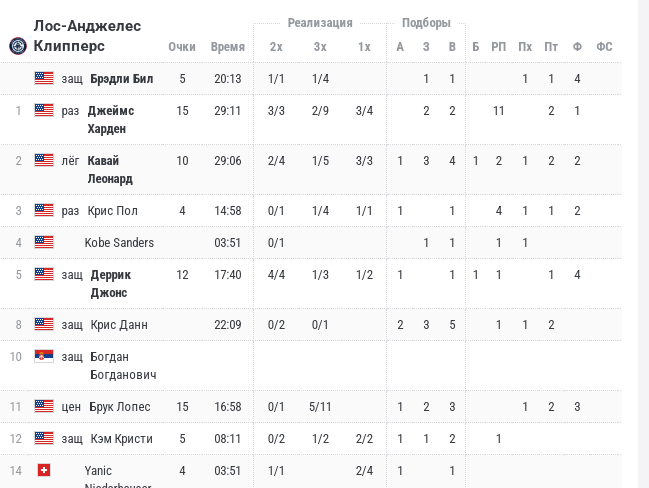Click the Clippers team logo

point(17,46)
